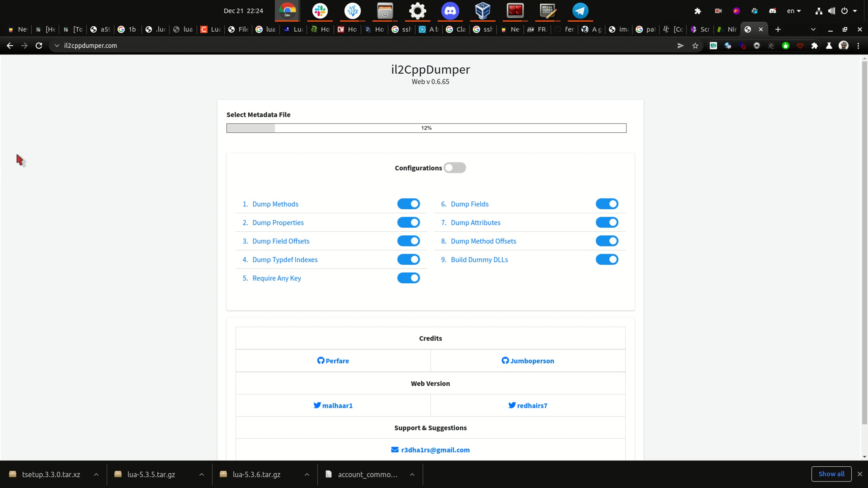Go back to the previous page
This screenshot has height=488, width=868.
(x=10, y=46)
